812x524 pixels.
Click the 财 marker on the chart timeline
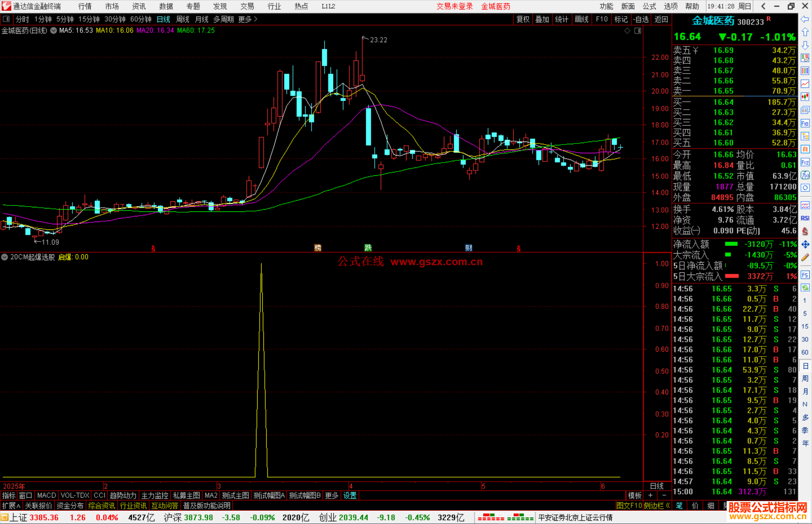[468, 248]
